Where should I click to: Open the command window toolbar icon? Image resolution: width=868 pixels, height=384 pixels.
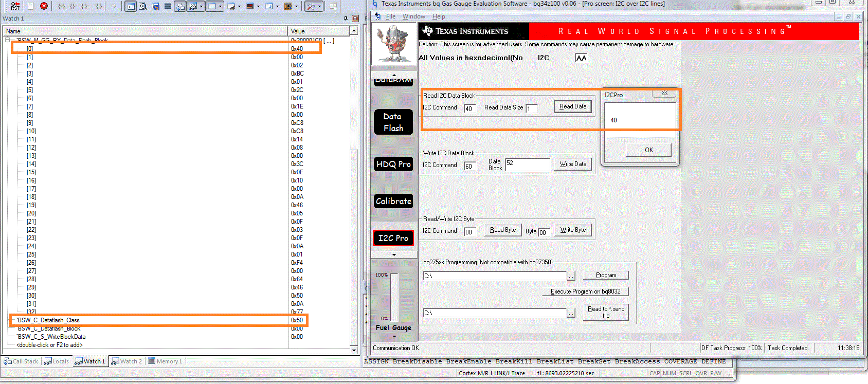coord(131,6)
